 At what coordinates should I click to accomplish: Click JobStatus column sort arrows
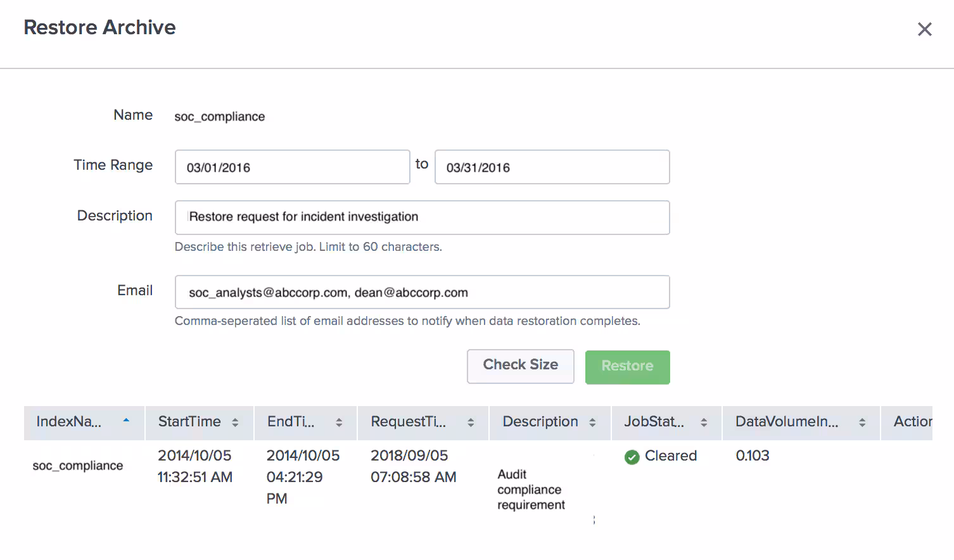click(x=704, y=423)
